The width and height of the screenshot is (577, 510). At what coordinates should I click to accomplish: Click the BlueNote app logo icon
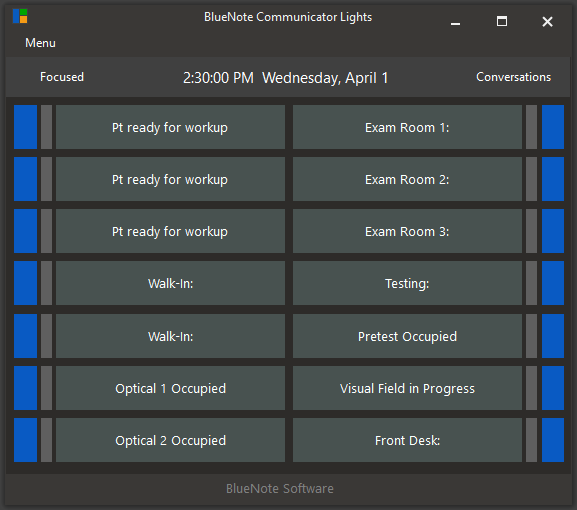coord(20,16)
